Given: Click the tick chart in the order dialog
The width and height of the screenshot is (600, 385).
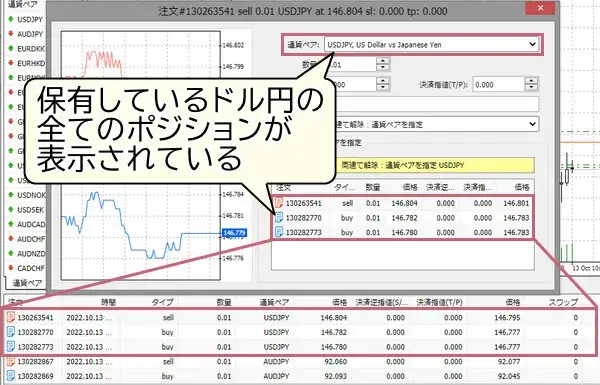Looking at the screenshot, I should point(141,156).
